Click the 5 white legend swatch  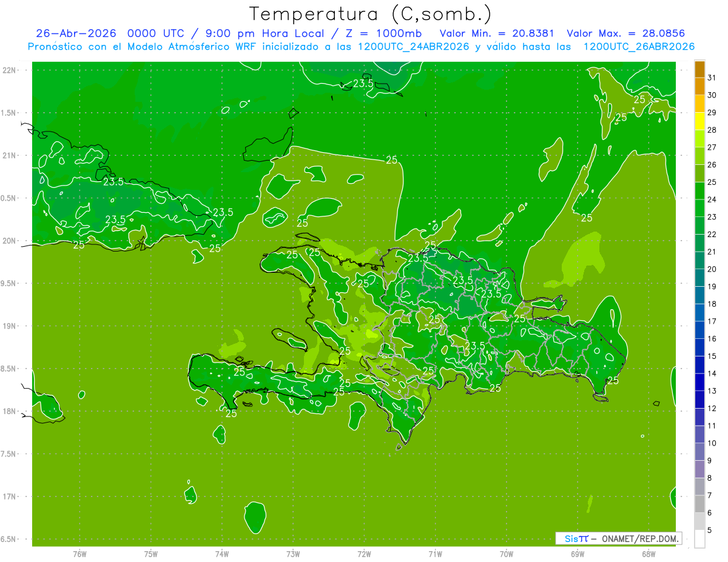pos(699,538)
